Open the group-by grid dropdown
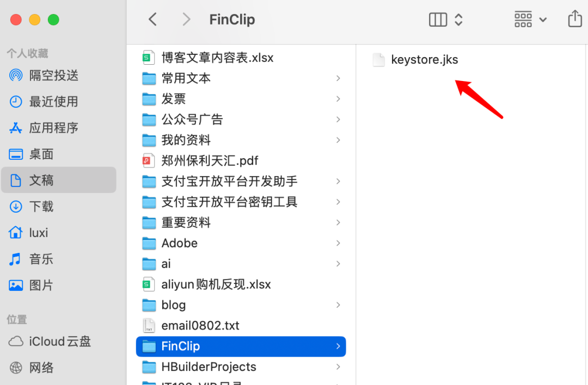588x385 pixels. click(x=530, y=20)
